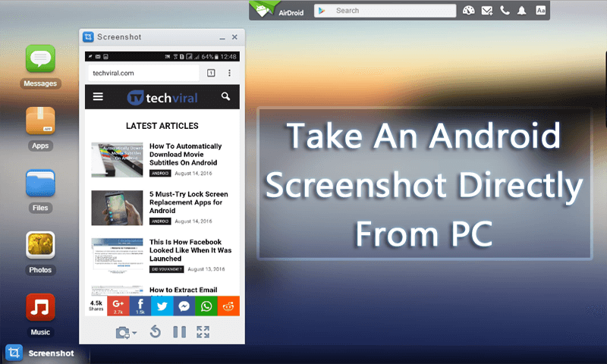Click thumbnail of movie subtitles article
This screenshot has height=364, width=607.
117,160
